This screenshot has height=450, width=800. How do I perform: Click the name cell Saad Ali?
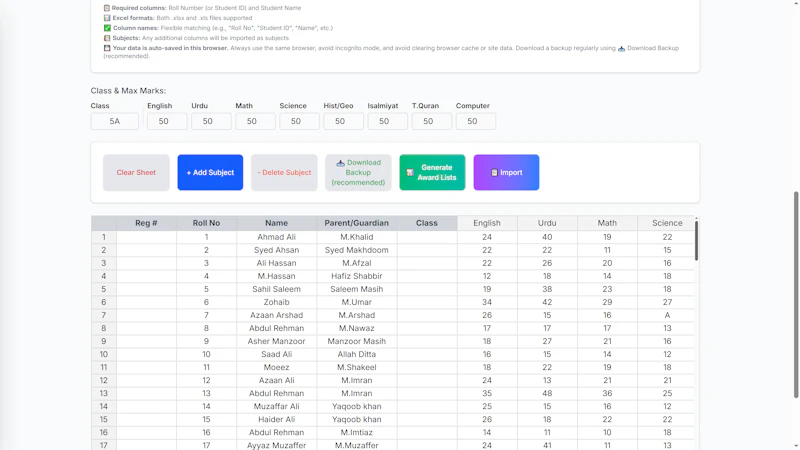point(277,354)
